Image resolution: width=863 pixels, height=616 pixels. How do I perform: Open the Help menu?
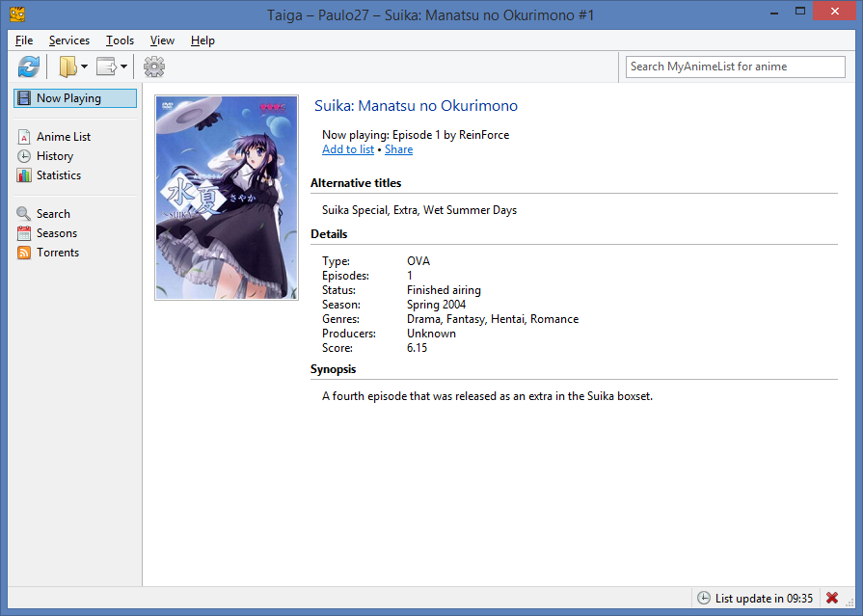pos(202,40)
